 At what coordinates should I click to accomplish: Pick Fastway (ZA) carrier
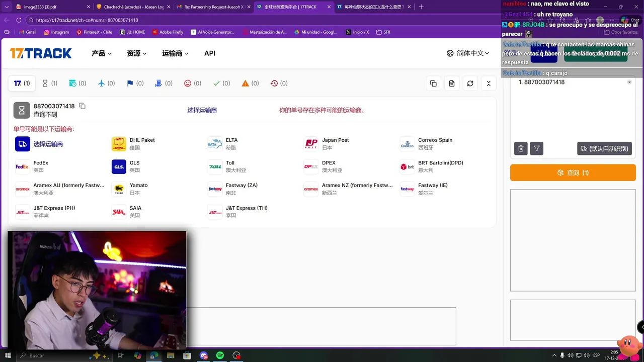[x=233, y=189]
